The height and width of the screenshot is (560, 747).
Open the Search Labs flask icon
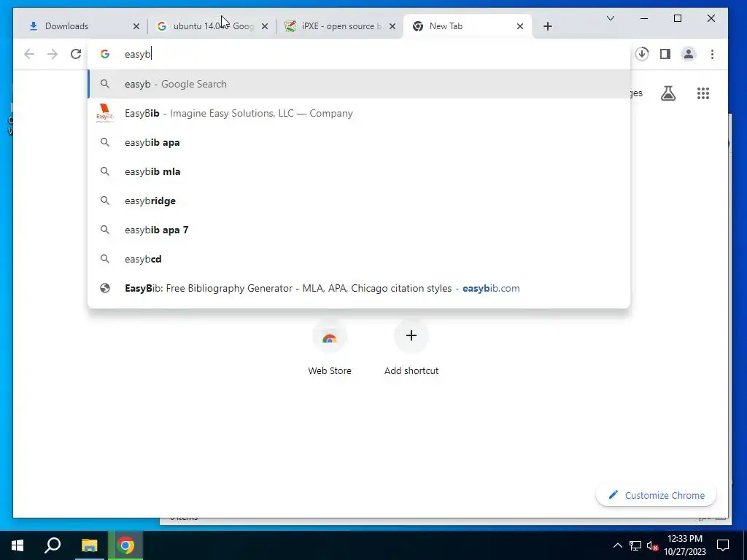coord(668,93)
